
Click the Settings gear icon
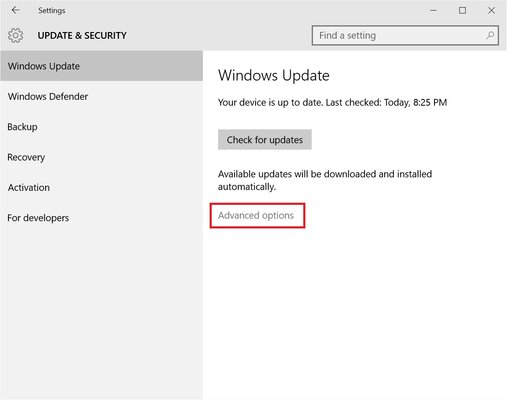click(x=16, y=35)
